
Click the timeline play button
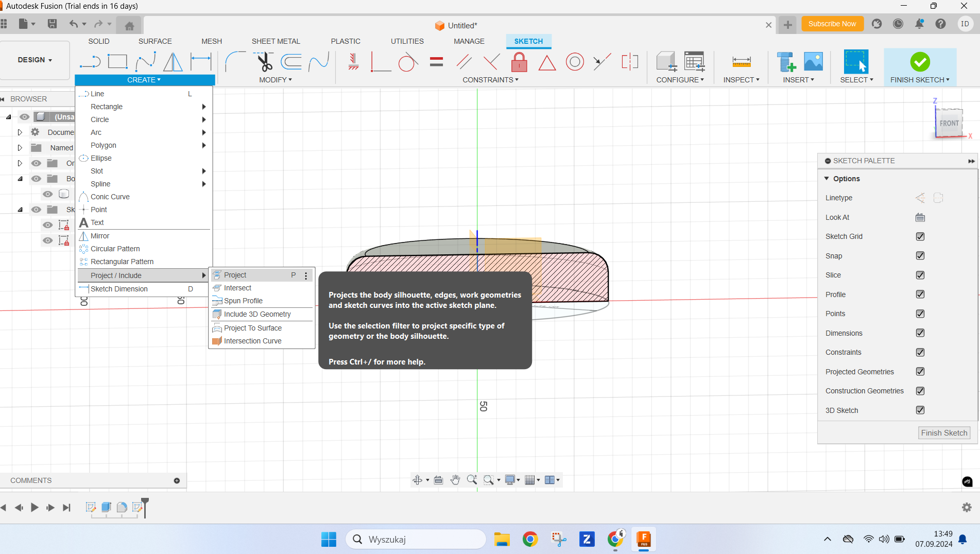coord(35,508)
